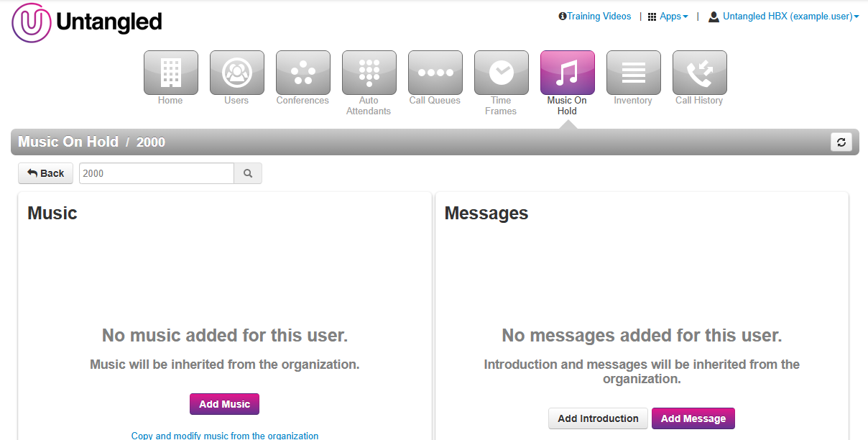Image resolution: width=868 pixels, height=440 pixels.
Task: Select the Music On Hold note icon
Action: point(568,73)
